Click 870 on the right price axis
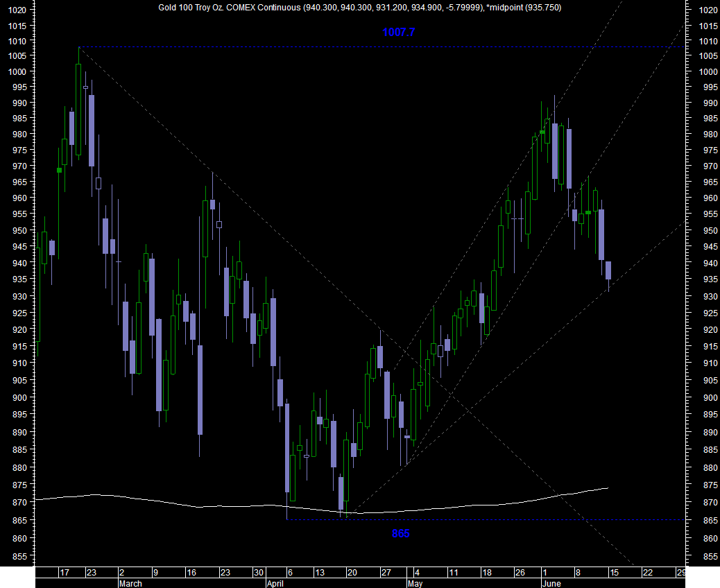This screenshot has width=720, height=588. click(x=710, y=503)
